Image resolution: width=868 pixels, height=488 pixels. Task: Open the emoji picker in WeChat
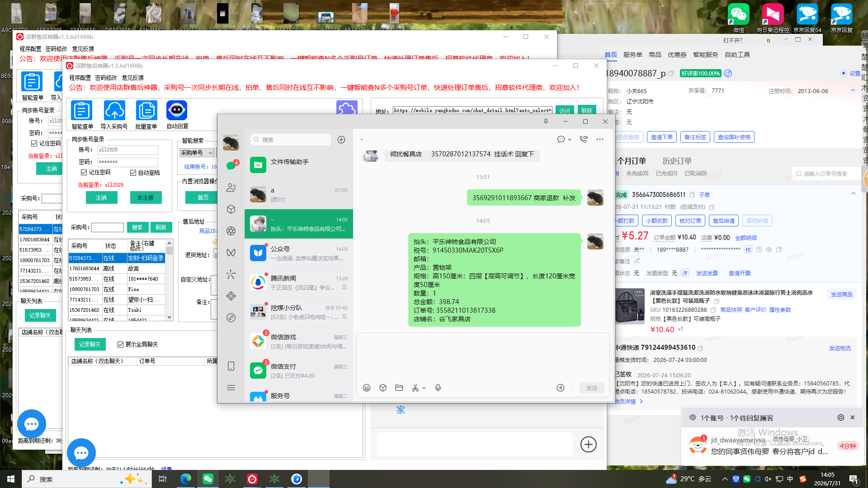[x=367, y=388]
